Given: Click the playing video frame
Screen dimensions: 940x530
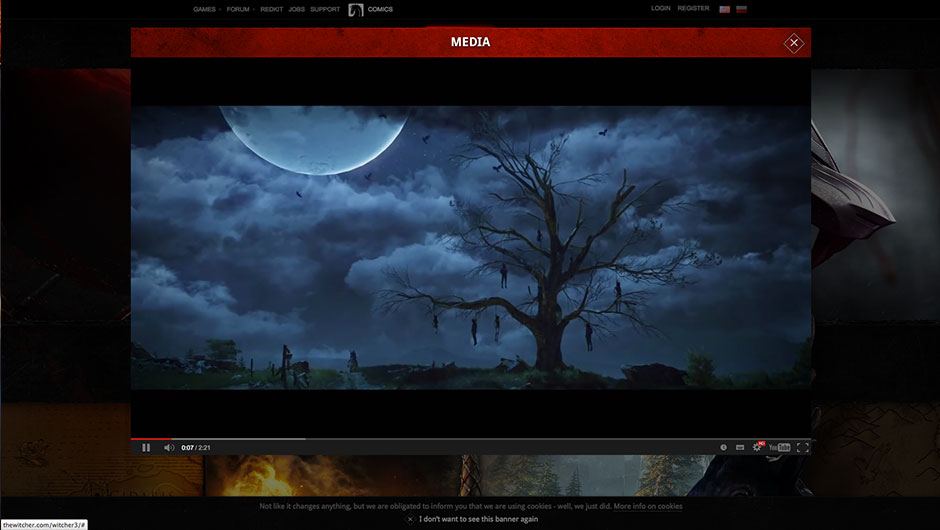Looking at the screenshot, I should [x=471, y=248].
